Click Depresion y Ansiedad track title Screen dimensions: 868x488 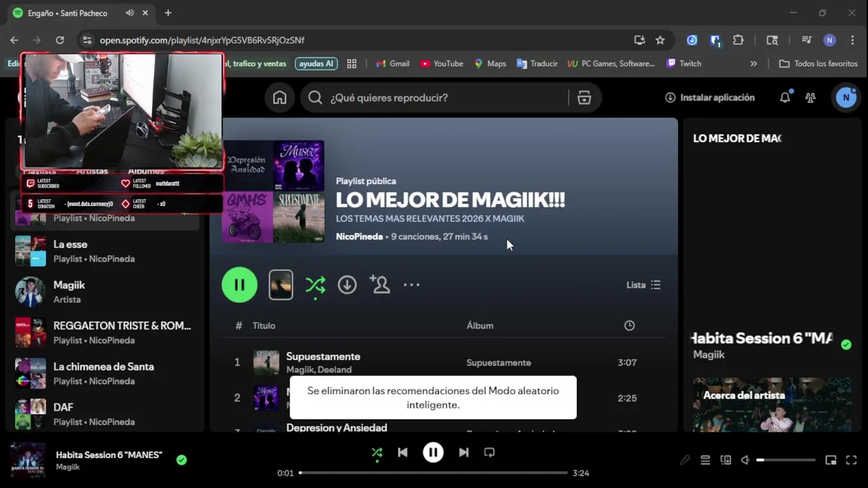(336, 428)
